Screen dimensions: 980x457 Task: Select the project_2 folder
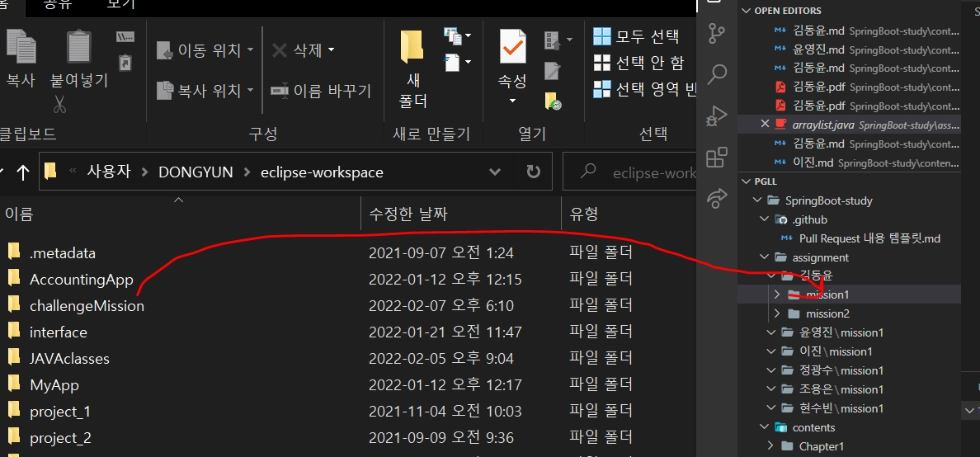pyautogui.click(x=60, y=438)
